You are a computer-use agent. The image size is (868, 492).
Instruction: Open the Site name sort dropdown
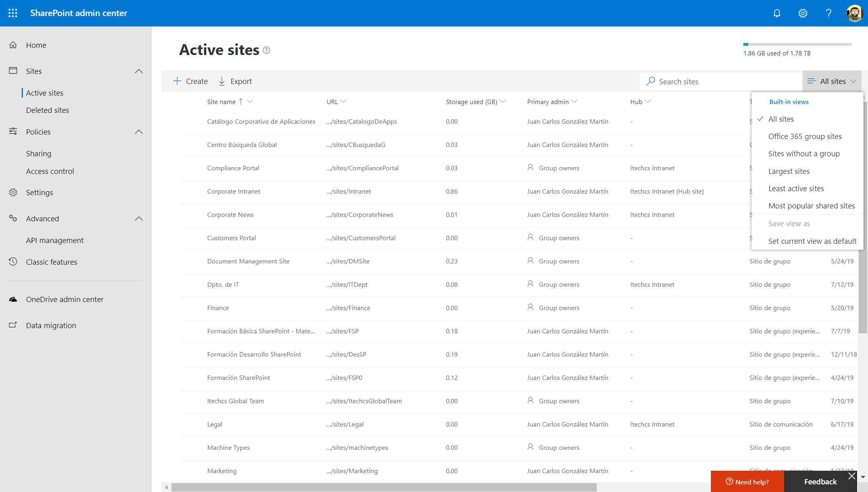(250, 102)
